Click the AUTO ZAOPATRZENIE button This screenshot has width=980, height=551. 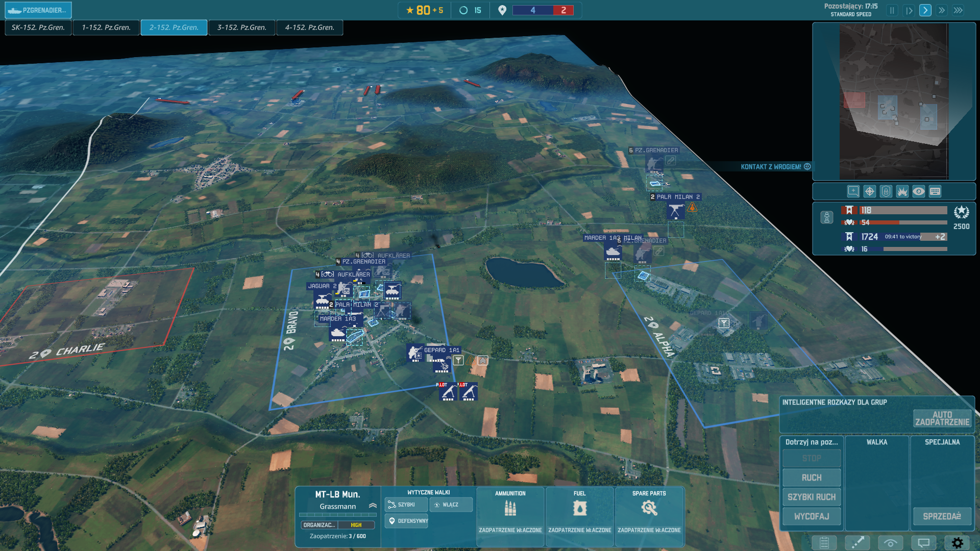(942, 418)
